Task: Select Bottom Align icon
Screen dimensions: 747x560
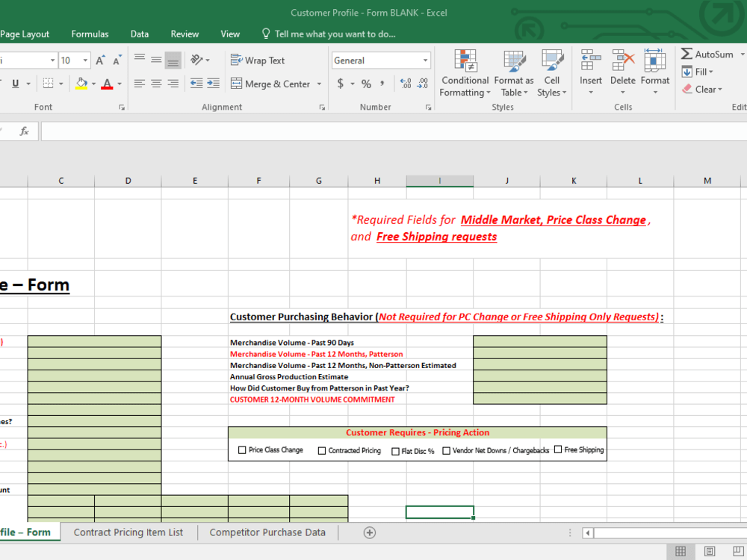Action: 173,60
